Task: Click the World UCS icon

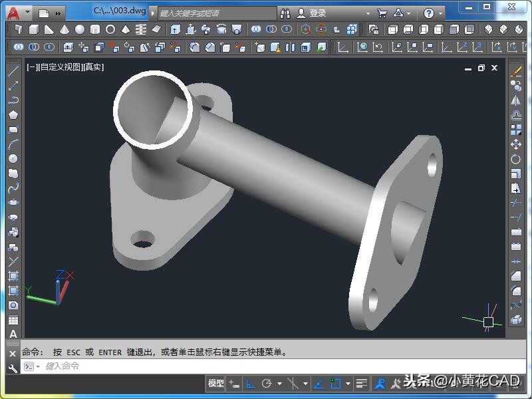Action: point(362,47)
